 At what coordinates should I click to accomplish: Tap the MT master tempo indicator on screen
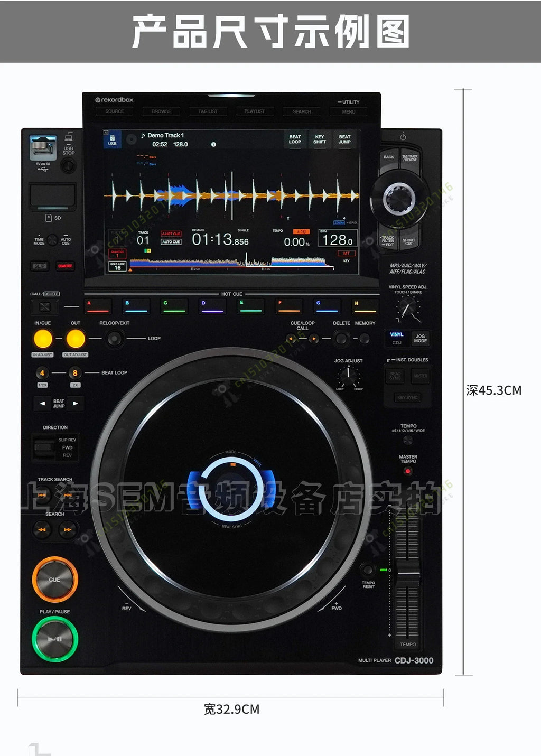[x=347, y=254]
